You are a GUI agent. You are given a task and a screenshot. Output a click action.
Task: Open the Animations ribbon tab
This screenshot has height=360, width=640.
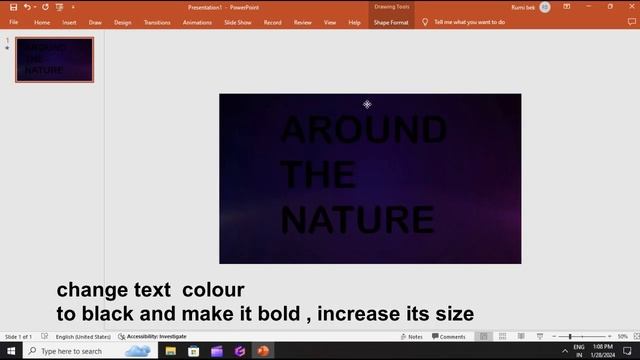(197, 22)
